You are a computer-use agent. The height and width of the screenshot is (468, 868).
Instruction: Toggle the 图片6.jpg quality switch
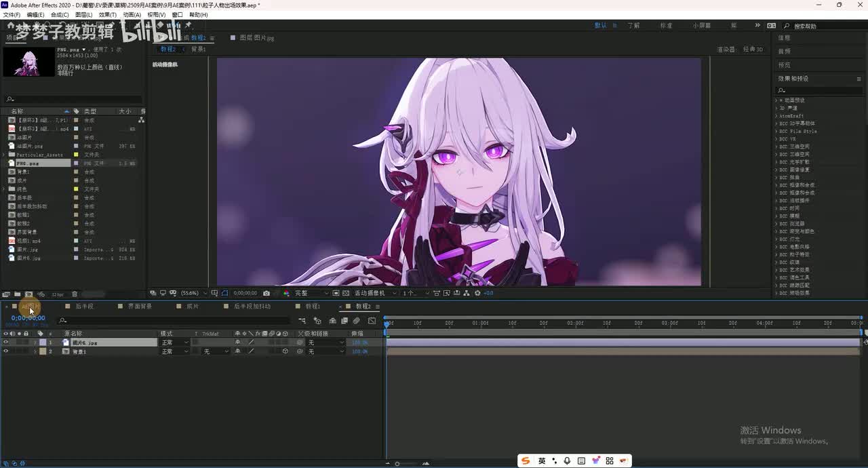tap(251, 343)
